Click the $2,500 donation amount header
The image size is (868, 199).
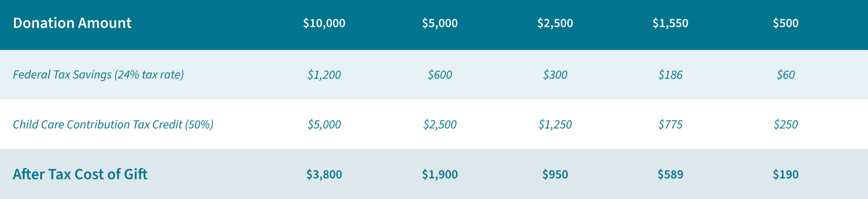click(555, 23)
